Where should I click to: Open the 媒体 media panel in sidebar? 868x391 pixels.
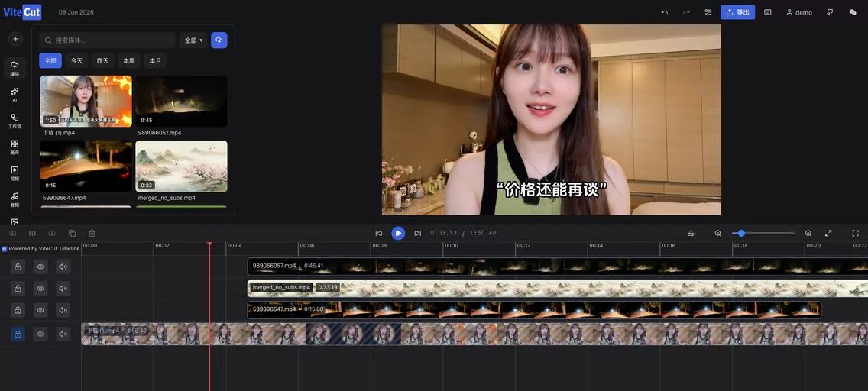point(15,69)
